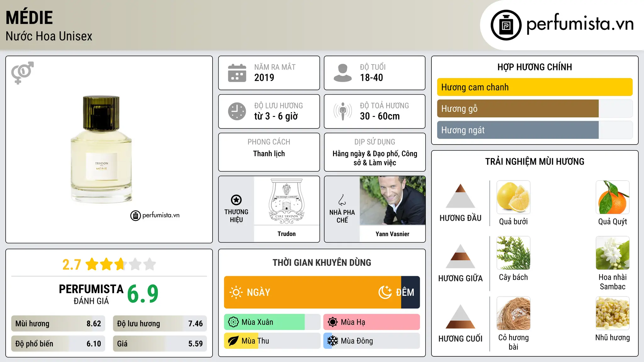
Task: Select the Cỏ hương bài vetiver note image
Action: [x=514, y=313]
